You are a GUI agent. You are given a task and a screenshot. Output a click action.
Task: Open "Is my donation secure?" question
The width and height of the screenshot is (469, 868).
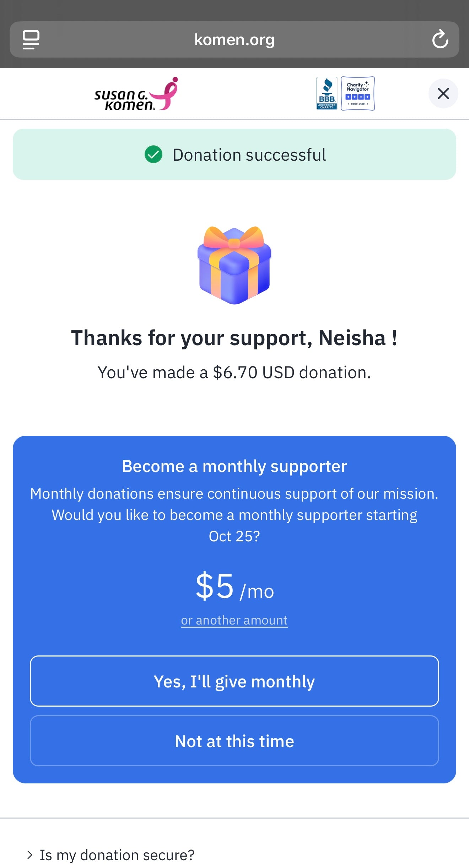pyautogui.click(x=117, y=855)
